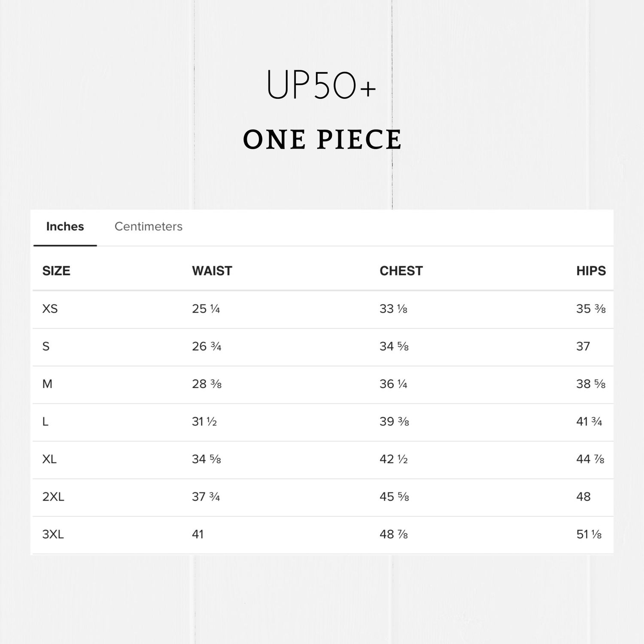This screenshot has height=644, width=644.
Task: Click the UP50+ heading text
Action: pos(321,85)
